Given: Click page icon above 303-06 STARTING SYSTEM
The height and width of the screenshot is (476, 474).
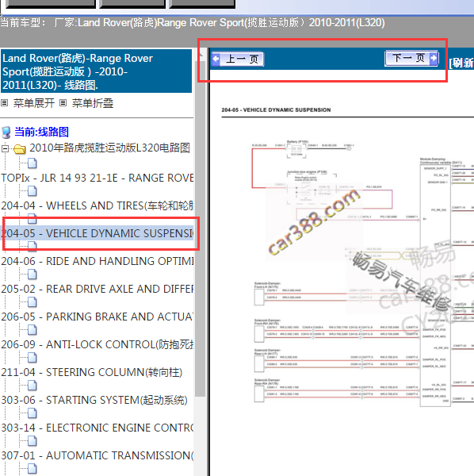Looking at the screenshot, I should tap(32, 386).
